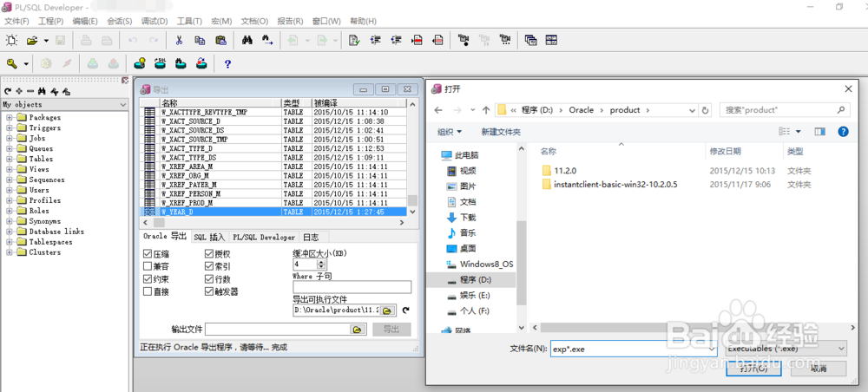Image resolution: width=868 pixels, height=392 pixels.
Task: Uncheck the 行数 checkbox
Action: point(208,279)
